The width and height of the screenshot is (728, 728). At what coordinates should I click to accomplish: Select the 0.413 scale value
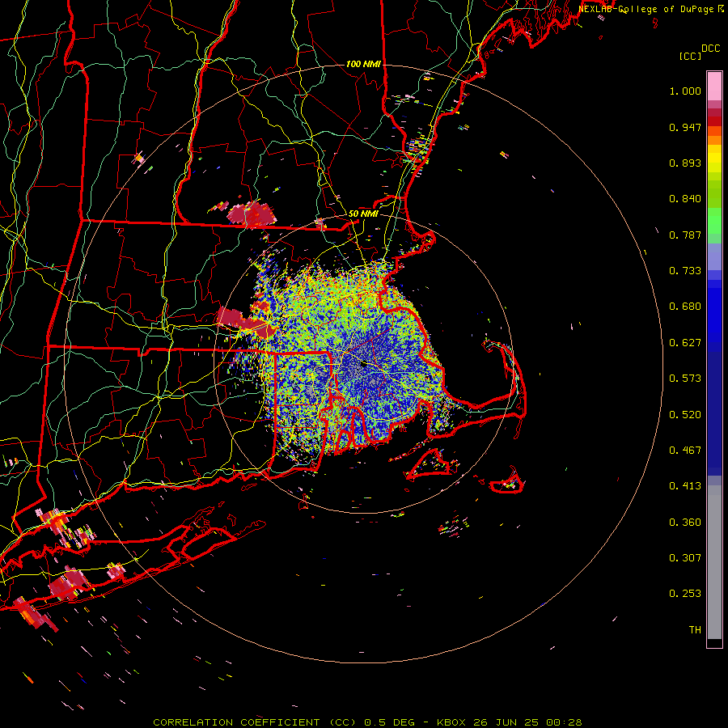[685, 486]
